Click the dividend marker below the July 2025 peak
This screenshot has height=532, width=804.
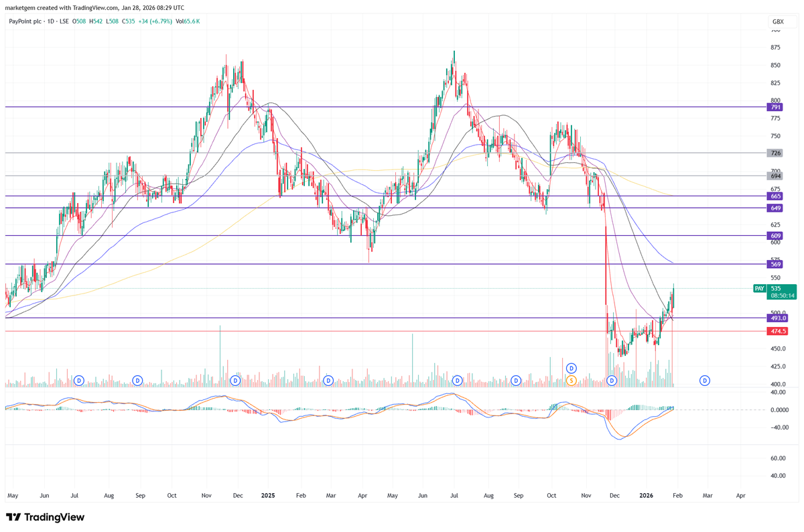pos(456,380)
